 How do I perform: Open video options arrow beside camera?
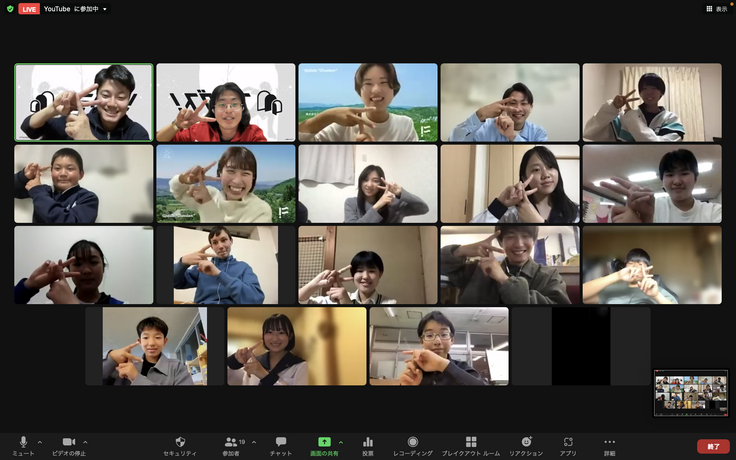85,441
